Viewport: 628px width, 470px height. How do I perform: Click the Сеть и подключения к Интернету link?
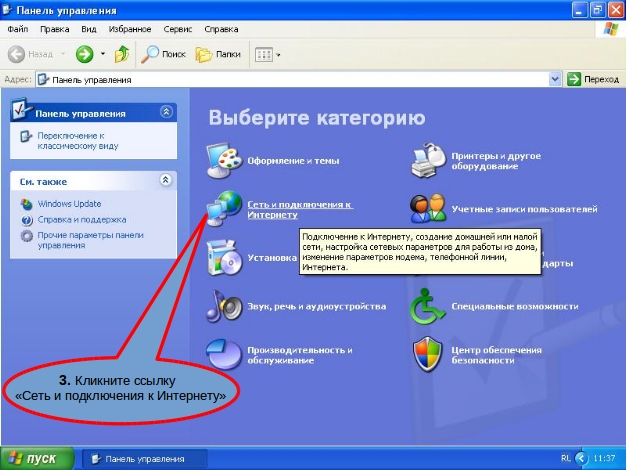(300, 209)
